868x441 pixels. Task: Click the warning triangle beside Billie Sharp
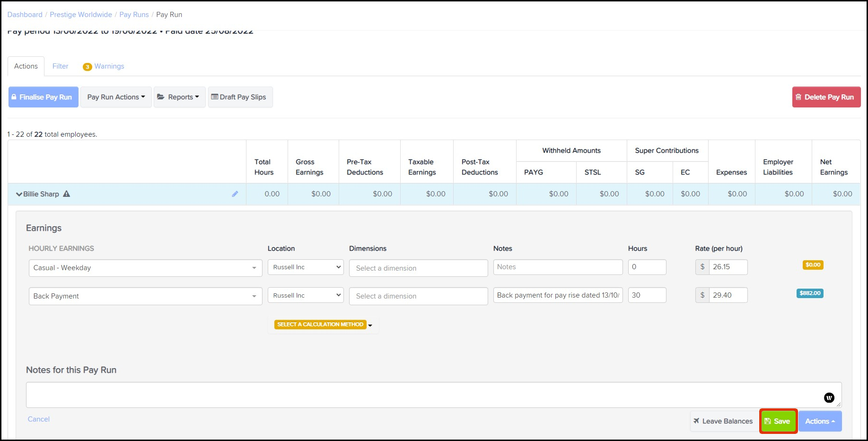67,194
